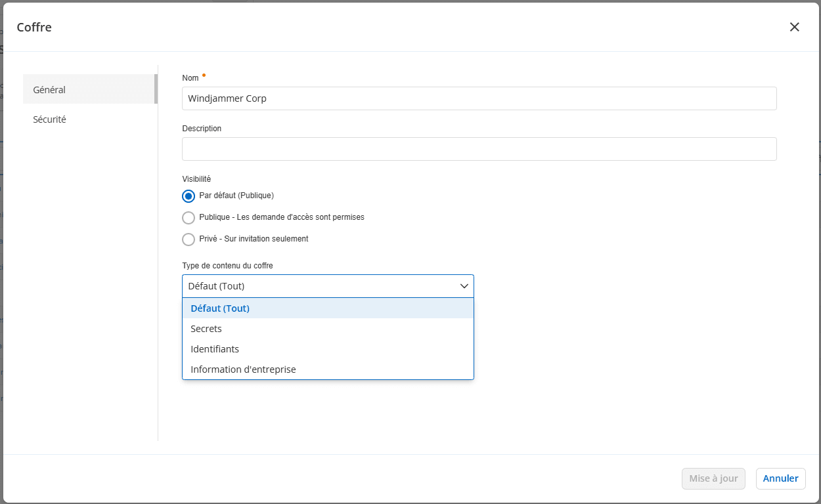Click the Type de contenu du coffre label
Viewport: 821px width, 504px height.
pyautogui.click(x=227, y=266)
